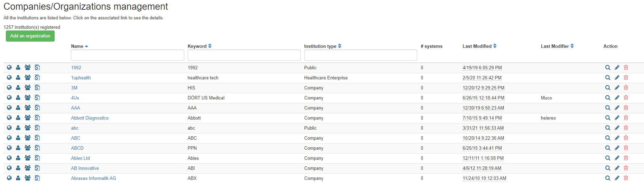View AAA details with the magnifier icon
644x183 pixels.
click(x=608, y=108)
